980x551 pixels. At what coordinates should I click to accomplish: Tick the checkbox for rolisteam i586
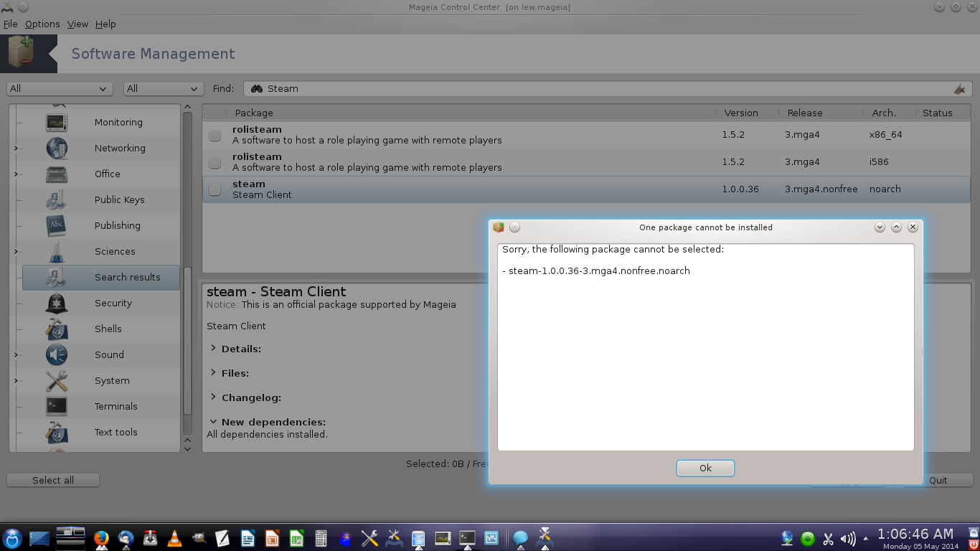215,162
